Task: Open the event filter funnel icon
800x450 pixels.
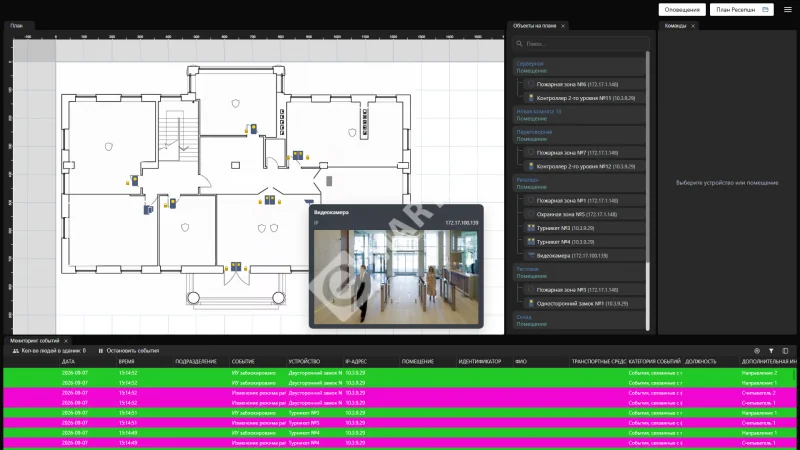Action: 771,351
